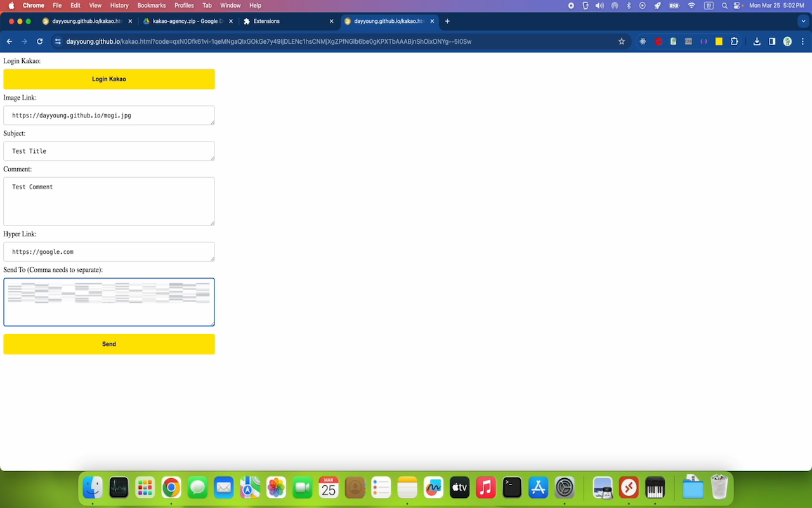Open Finder from the Dock
This screenshot has height=508, width=812.
(93, 488)
